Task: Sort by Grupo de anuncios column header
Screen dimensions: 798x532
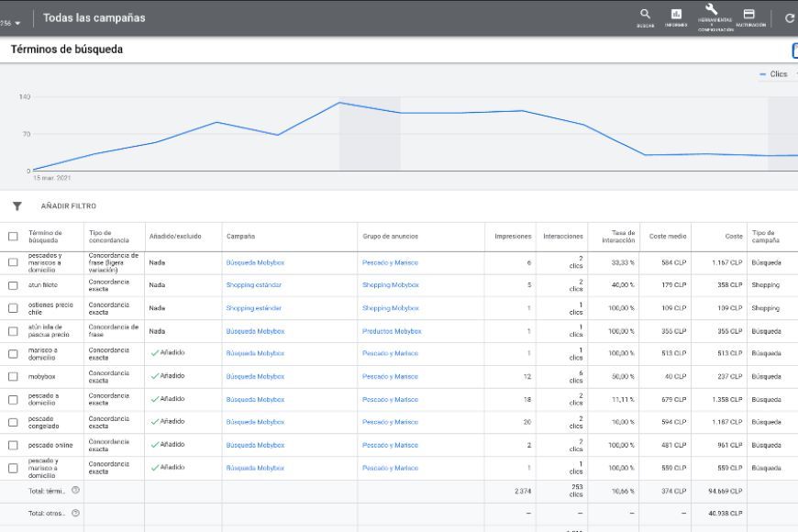Action: (x=391, y=237)
